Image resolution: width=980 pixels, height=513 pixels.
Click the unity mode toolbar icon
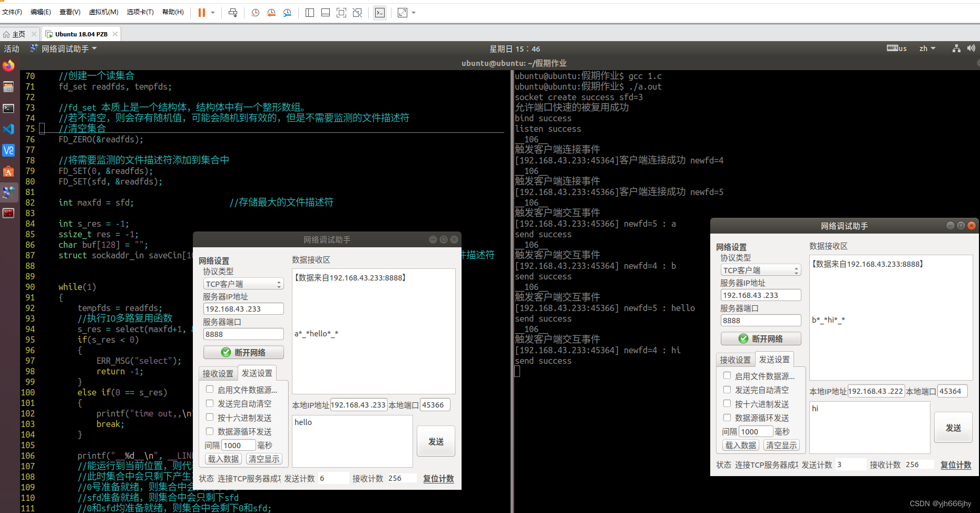coord(357,13)
